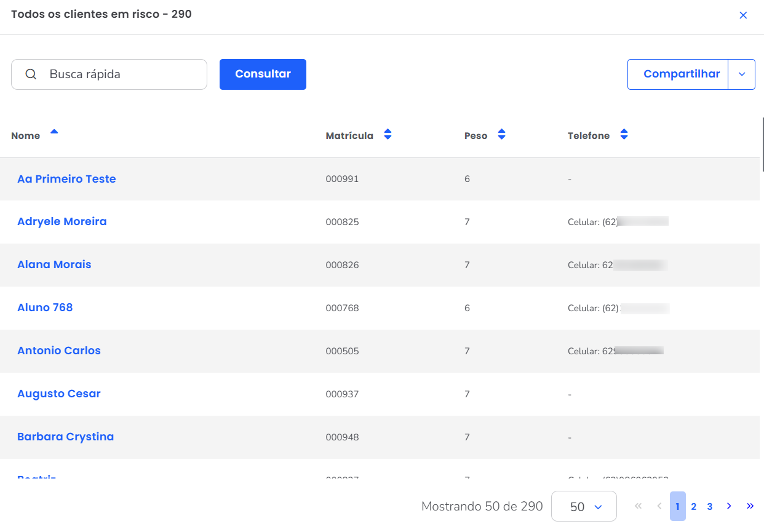Sort by Peso column arrows
The width and height of the screenshot is (764, 532).
(x=501, y=135)
